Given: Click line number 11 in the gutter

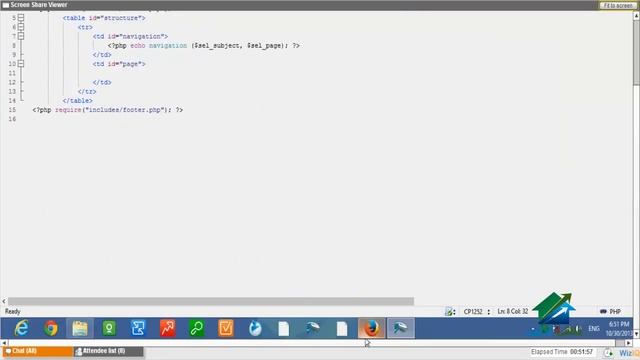Looking at the screenshot, I should tap(12, 73).
